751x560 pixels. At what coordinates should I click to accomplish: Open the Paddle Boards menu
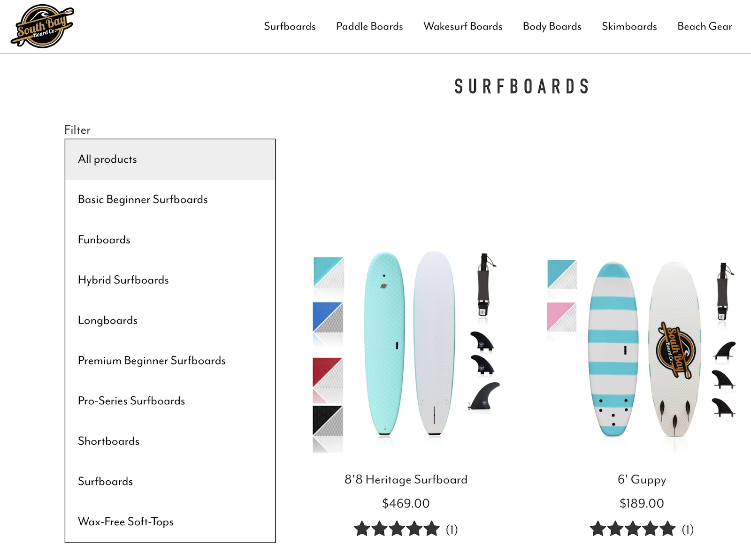pyautogui.click(x=369, y=26)
